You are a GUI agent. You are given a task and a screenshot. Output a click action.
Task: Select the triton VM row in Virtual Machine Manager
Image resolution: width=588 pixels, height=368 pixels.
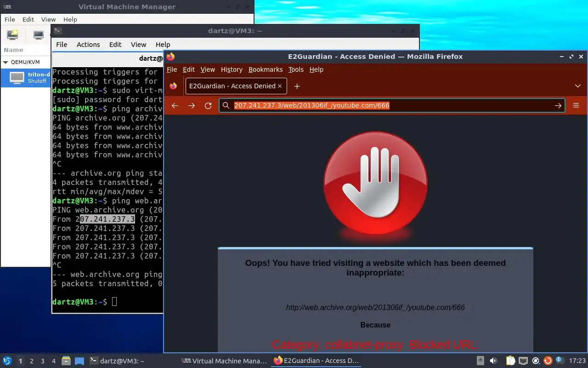point(26,77)
